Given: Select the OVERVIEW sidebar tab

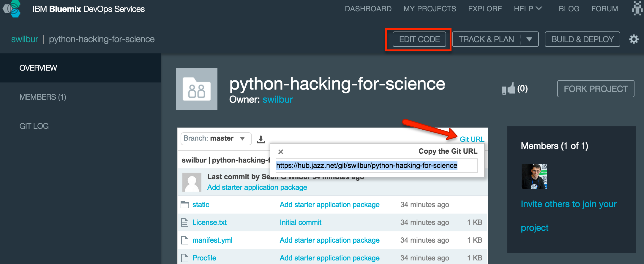Looking at the screenshot, I should coord(80,68).
